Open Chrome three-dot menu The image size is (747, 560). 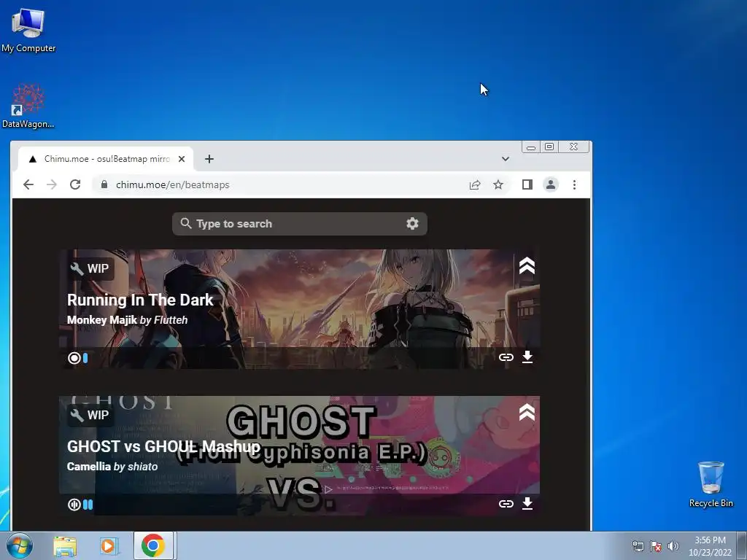pyautogui.click(x=574, y=184)
